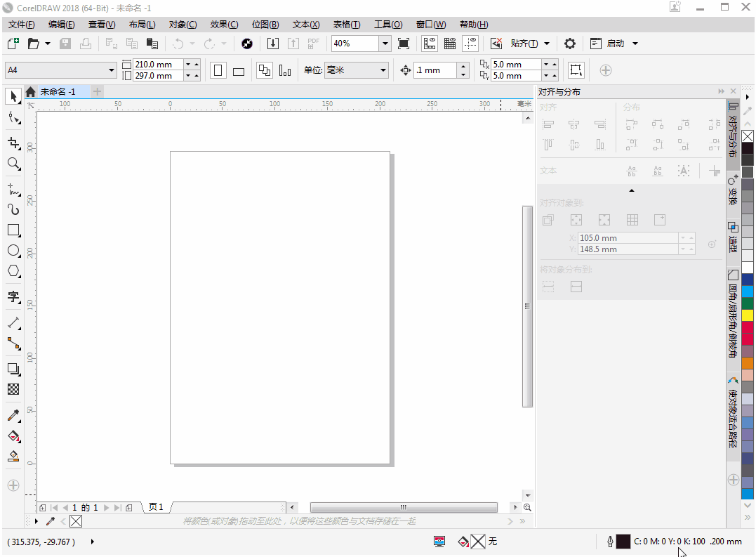Click the page width 210.0 mm field
Screen dimensions: 756x557
[x=158, y=64]
